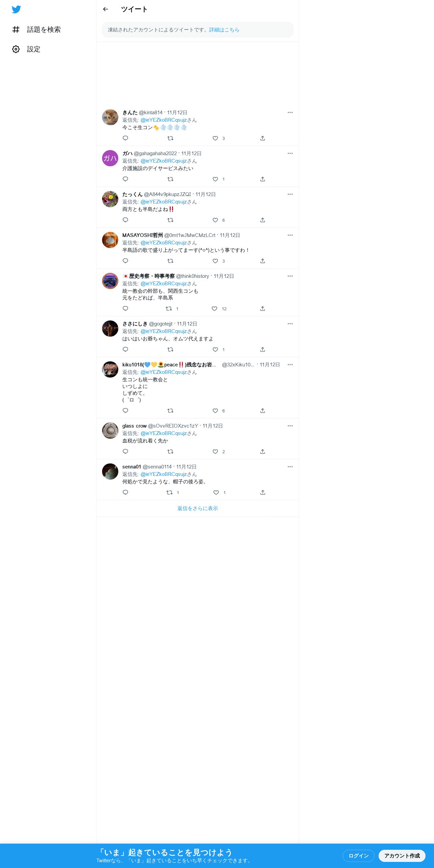Share kiku1018's tweet

[263, 411]
